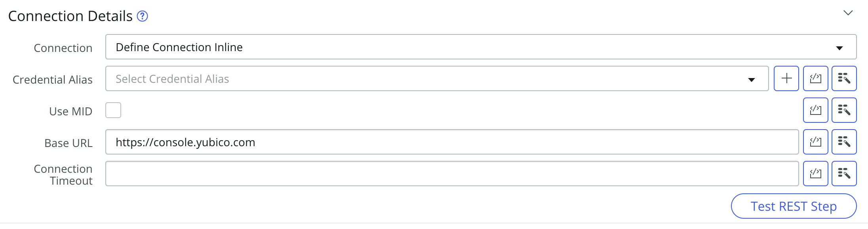Viewport: 868px width, 229px height.
Task: Open data pill picker for Credential Alias
Action: [844, 78]
